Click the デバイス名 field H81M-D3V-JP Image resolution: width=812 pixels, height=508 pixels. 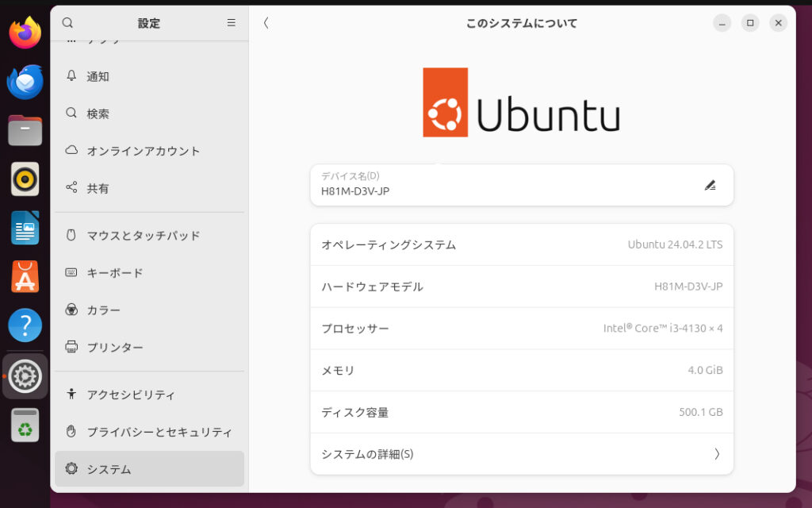click(522, 185)
